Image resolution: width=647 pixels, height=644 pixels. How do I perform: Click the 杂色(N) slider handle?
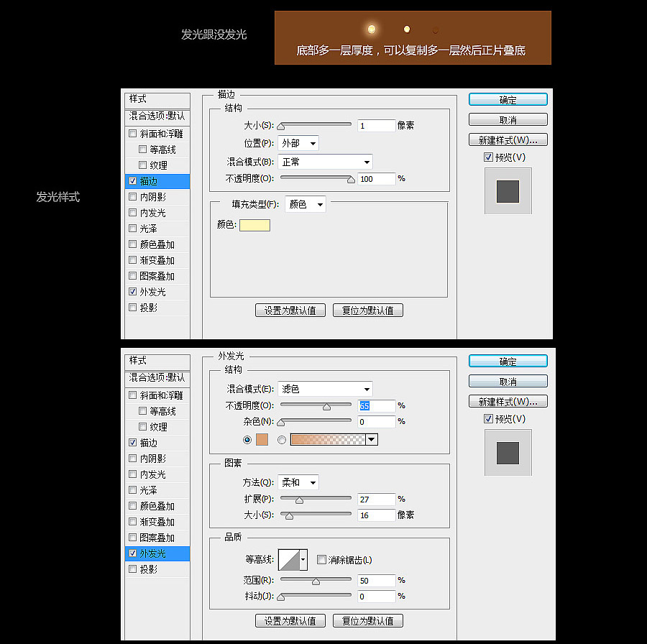281,423
